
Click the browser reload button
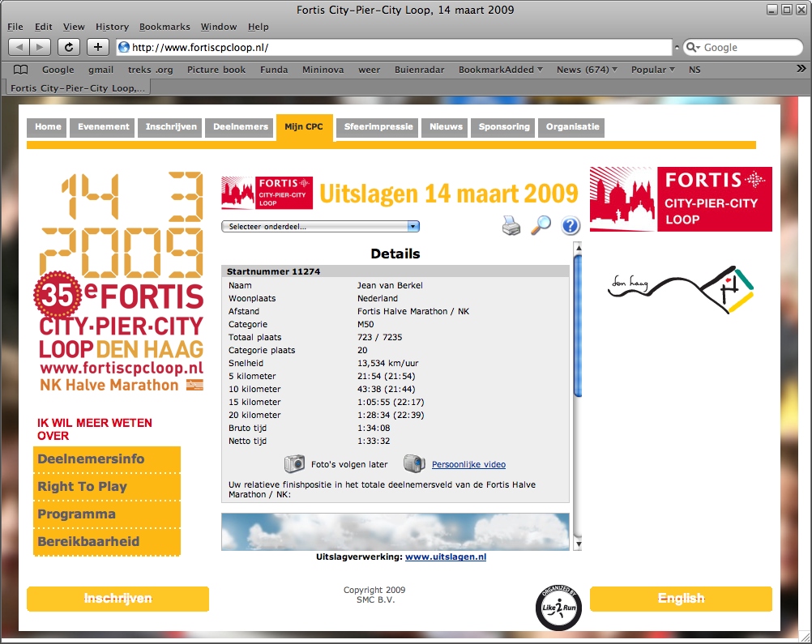coord(69,47)
